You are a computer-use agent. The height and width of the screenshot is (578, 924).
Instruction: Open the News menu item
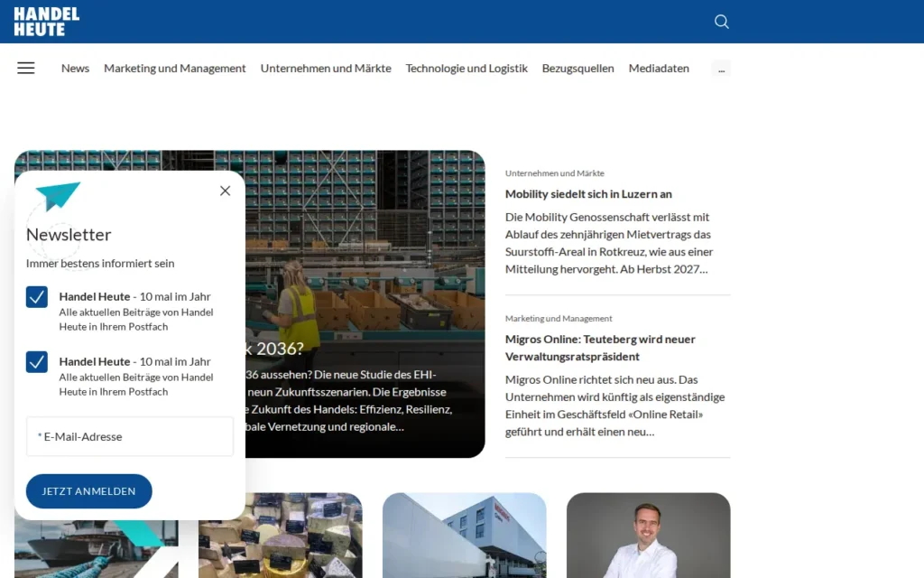click(x=76, y=69)
